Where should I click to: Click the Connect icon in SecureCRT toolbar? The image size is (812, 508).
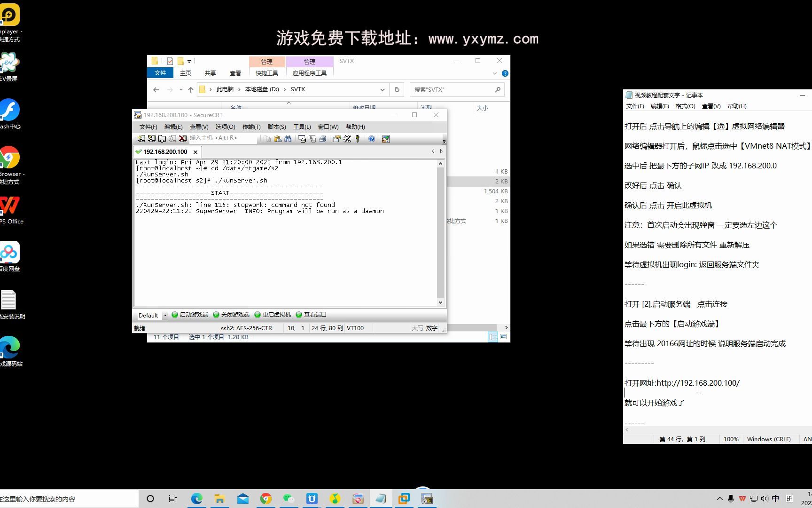141,139
